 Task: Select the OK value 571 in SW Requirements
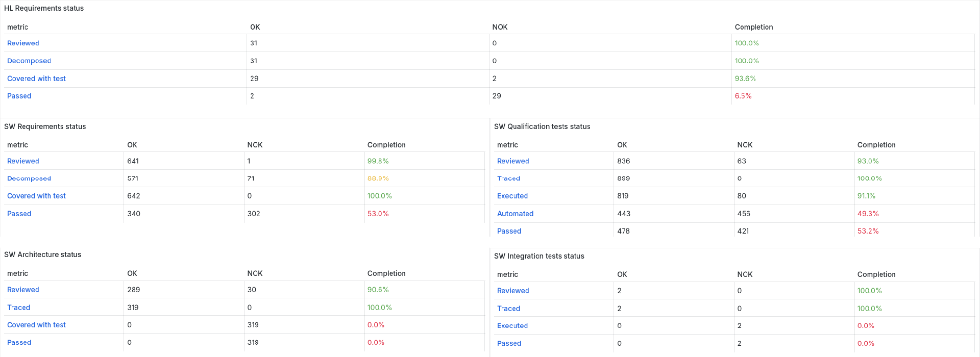pos(133,178)
